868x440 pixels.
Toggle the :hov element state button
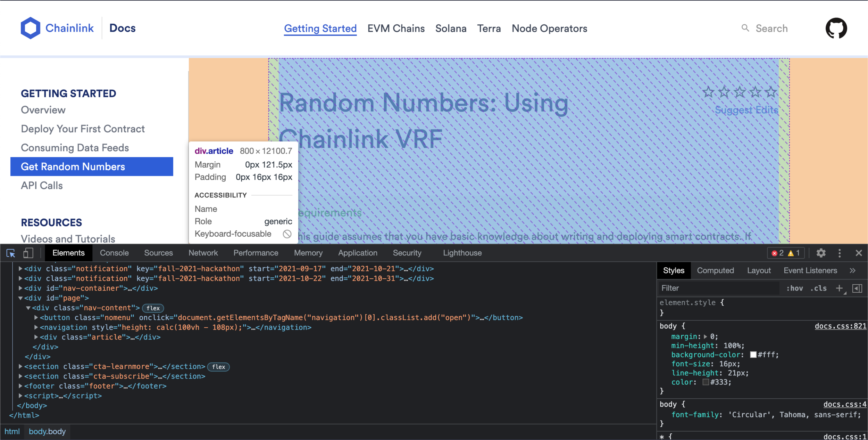pos(794,288)
